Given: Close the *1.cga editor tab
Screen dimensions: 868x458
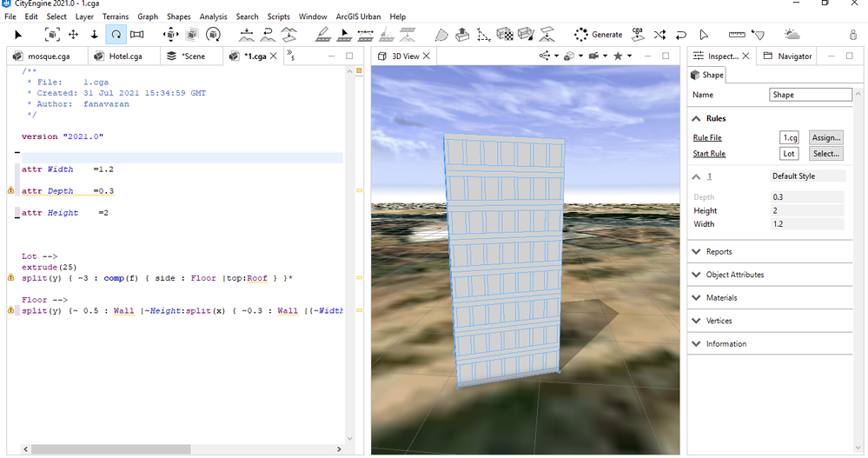Looking at the screenshot, I should pos(274,56).
